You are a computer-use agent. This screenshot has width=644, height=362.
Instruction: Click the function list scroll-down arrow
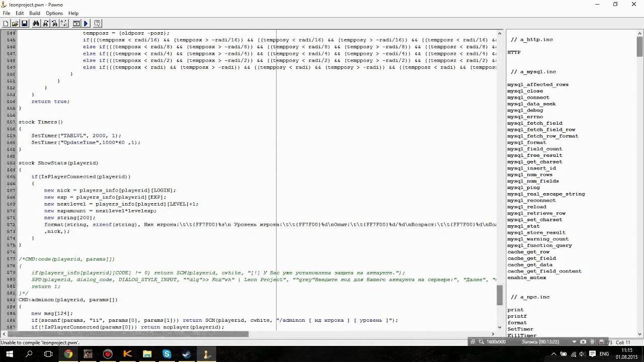tap(639, 334)
